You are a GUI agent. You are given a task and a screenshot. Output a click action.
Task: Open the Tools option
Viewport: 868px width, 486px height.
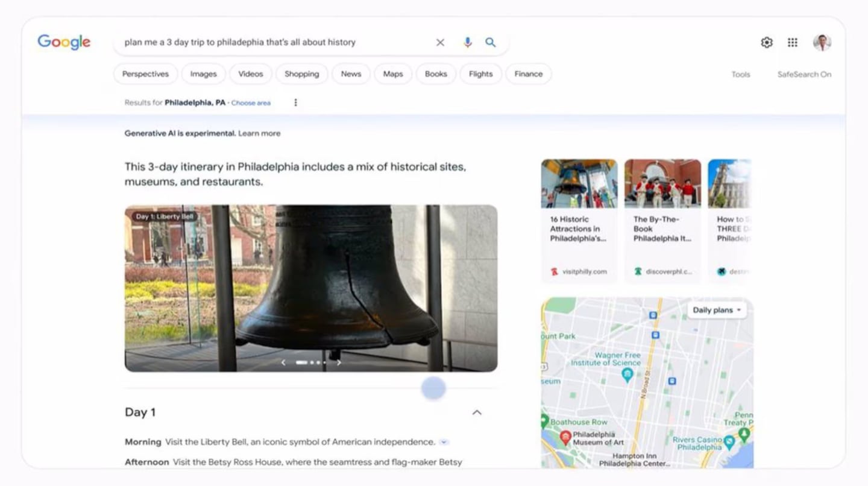pyautogui.click(x=741, y=74)
